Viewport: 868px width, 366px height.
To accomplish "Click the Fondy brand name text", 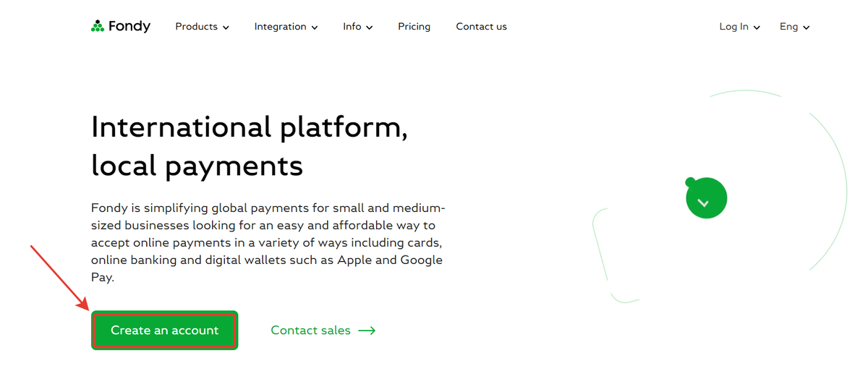I will click(x=129, y=27).
